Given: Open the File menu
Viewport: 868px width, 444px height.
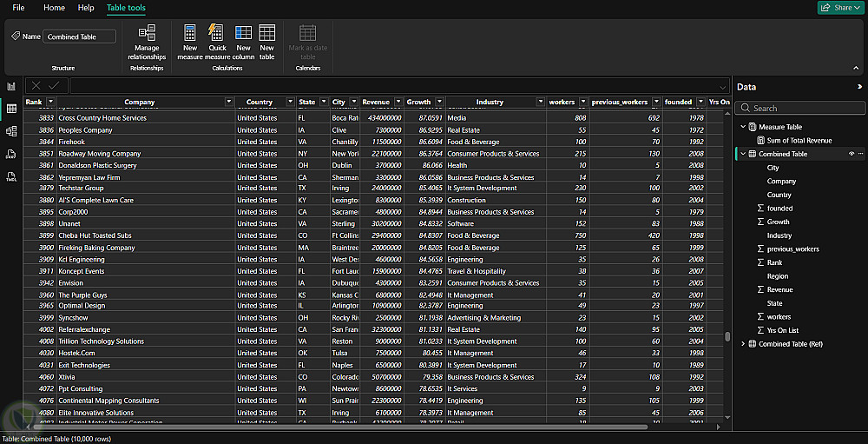Looking at the screenshot, I should point(18,8).
